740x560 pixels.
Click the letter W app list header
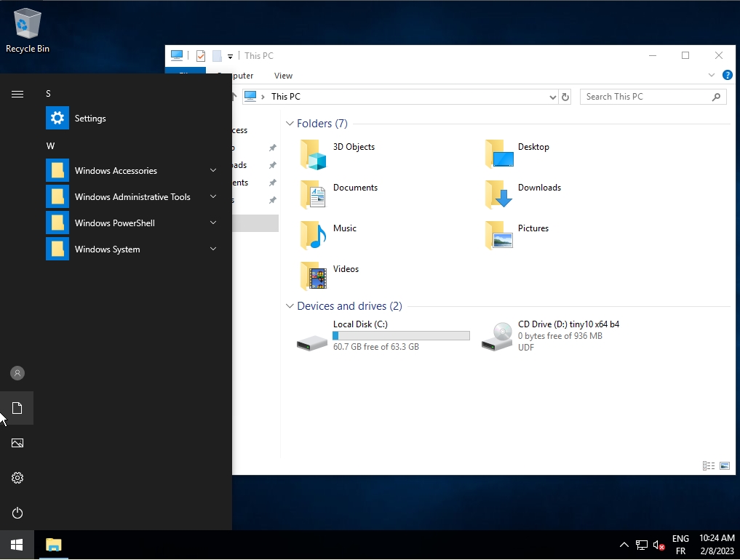pos(50,145)
